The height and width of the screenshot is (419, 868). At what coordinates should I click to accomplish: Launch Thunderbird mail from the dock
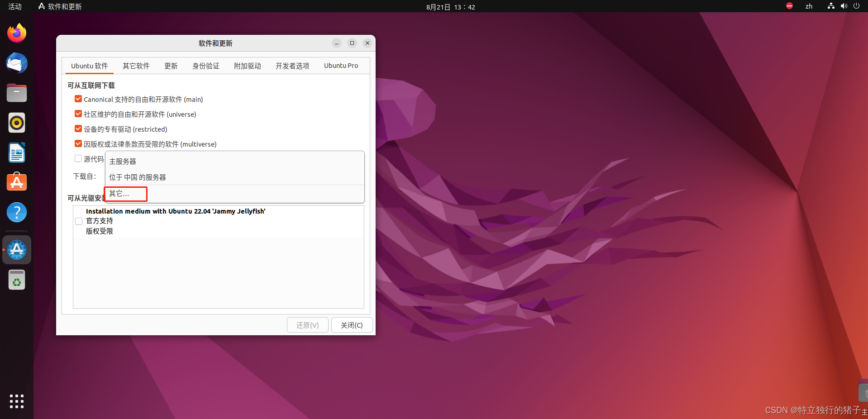17,63
